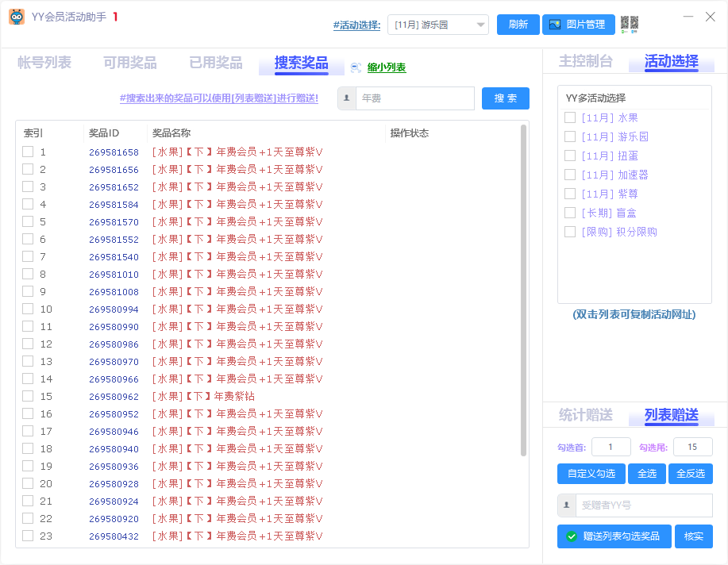
Task: Select prize ID 269580952
Action: [x=114, y=414]
